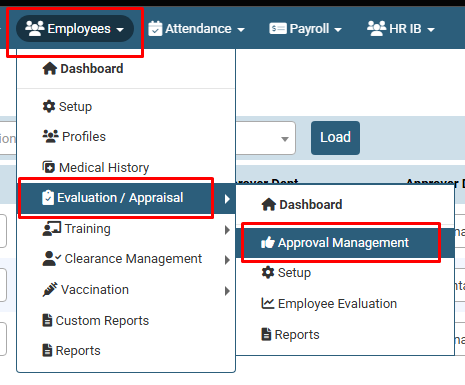
Task: Open Reports in the Evaluation submenu
Action: [345, 335]
